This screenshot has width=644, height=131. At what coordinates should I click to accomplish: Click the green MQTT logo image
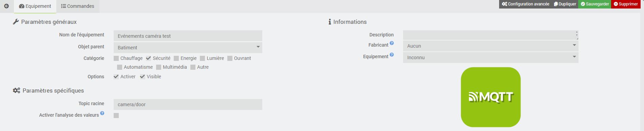point(491,97)
